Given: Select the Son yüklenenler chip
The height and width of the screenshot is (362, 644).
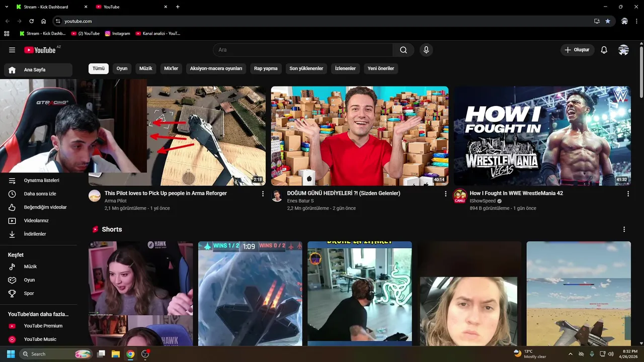Looking at the screenshot, I should (306, 68).
